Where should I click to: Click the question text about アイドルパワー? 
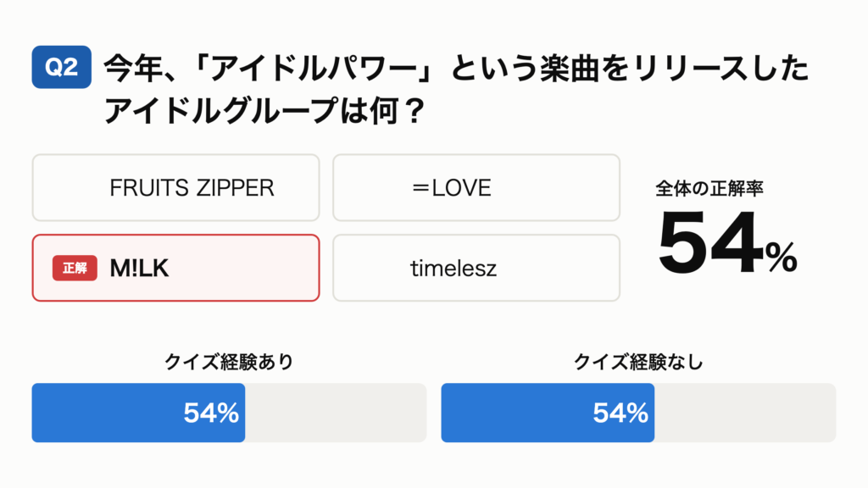click(457, 89)
